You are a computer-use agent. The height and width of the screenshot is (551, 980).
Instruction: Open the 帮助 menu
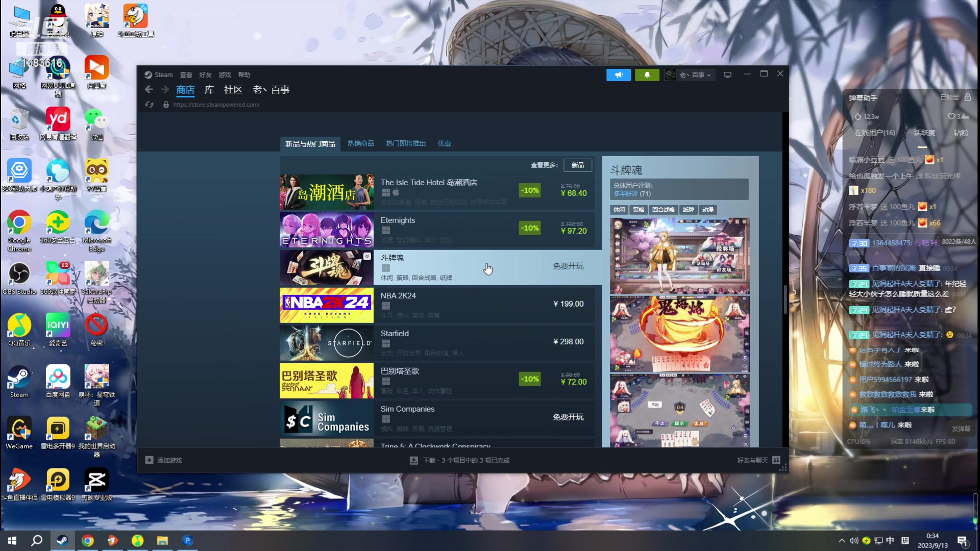click(x=244, y=75)
